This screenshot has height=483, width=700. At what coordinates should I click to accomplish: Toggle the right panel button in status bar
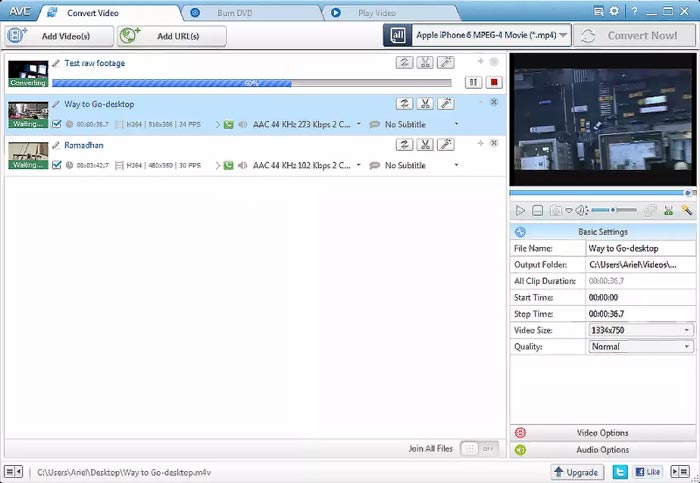pos(680,471)
